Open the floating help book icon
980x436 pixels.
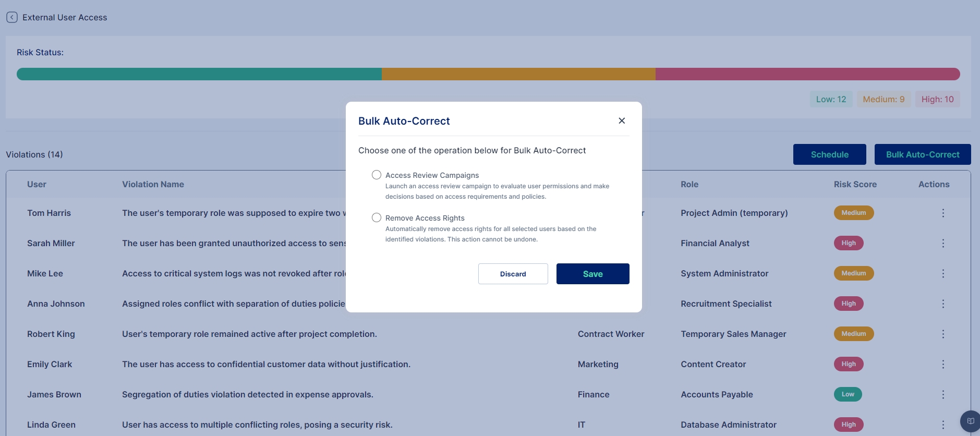click(x=970, y=421)
